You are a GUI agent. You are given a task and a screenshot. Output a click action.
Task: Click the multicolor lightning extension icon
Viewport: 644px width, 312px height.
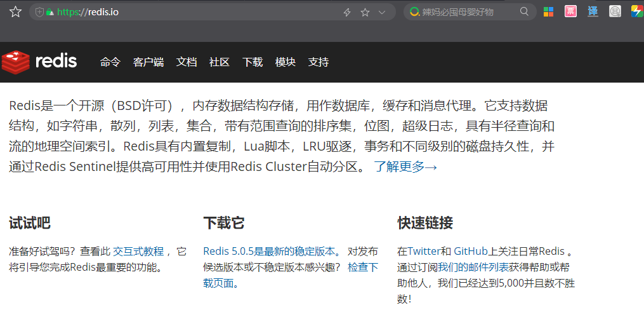638,11
